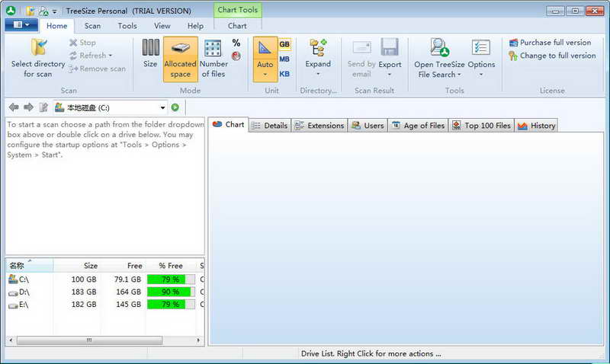Image resolution: width=610 pixels, height=364 pixels.
Task: Click the red pie chart mode icon
Action: [236, 56]
